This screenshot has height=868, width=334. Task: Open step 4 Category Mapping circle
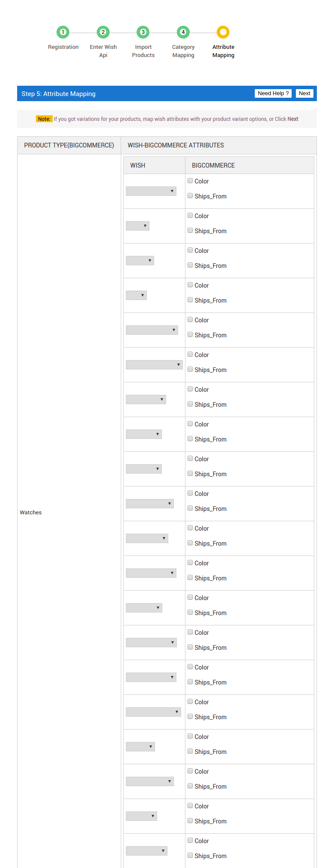pyautogui.click(x=183, y=32)
